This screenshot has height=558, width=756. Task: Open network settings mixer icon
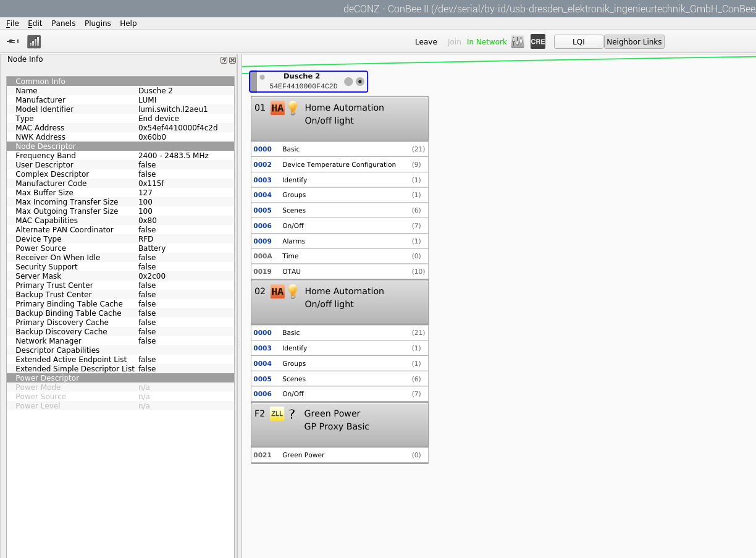pos(518,41)
